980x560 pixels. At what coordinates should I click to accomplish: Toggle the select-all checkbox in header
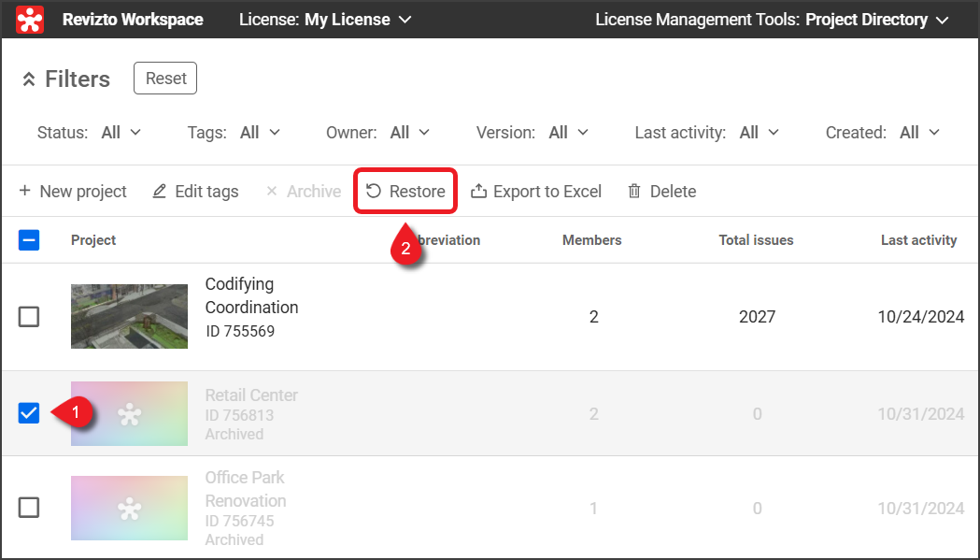click(29, 240)
